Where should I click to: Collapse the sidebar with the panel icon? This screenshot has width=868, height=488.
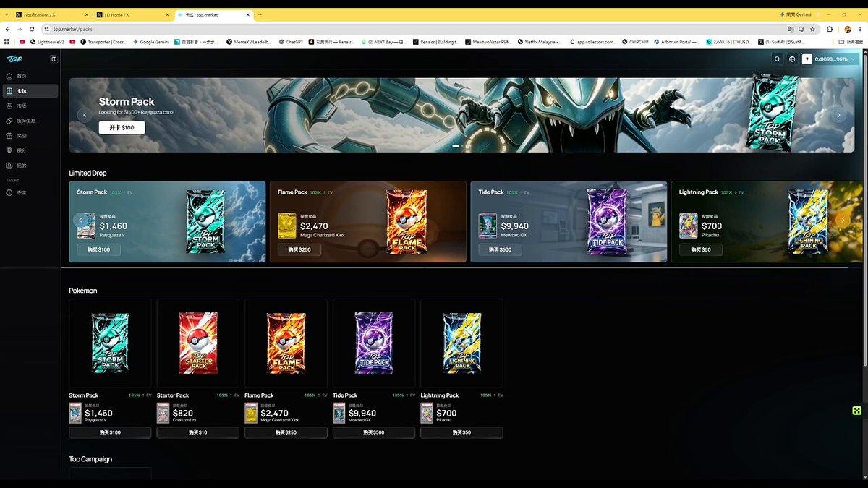pyautogui.click(x=54, y=59)
